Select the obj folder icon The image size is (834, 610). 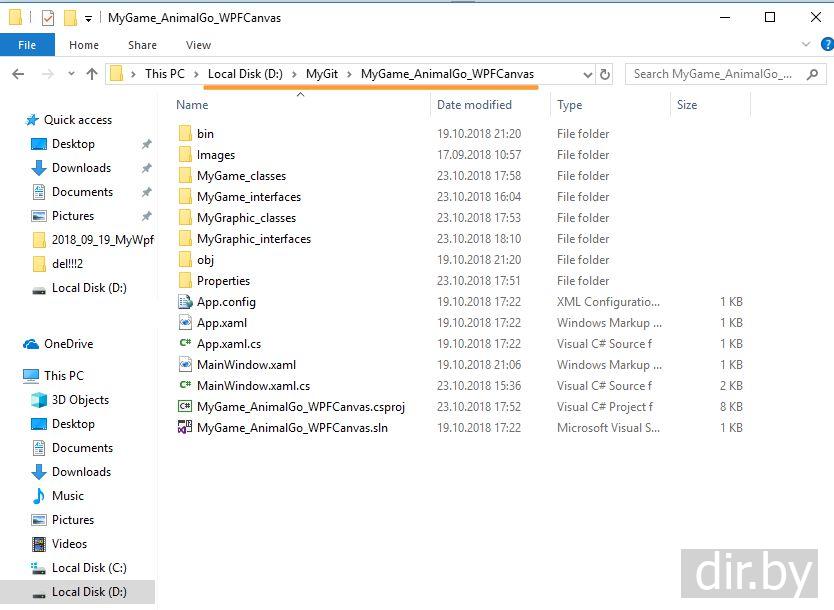click(185, 260)
